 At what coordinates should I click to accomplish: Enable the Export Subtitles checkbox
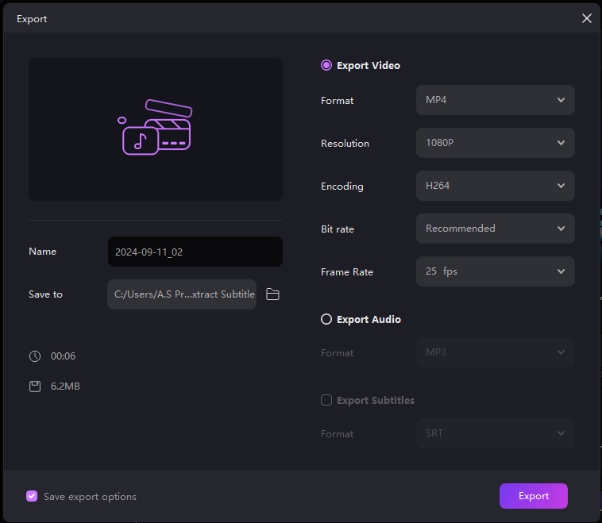coord(326,400)
